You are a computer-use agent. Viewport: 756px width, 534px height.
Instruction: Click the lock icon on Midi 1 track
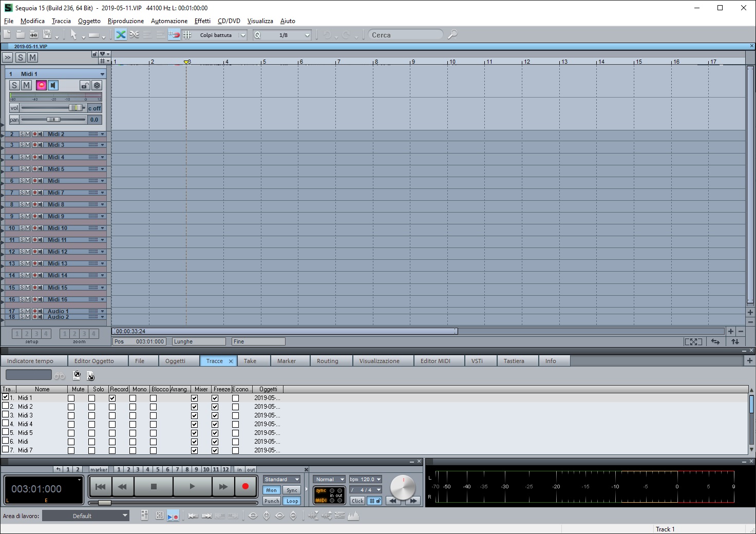(85, 85)
